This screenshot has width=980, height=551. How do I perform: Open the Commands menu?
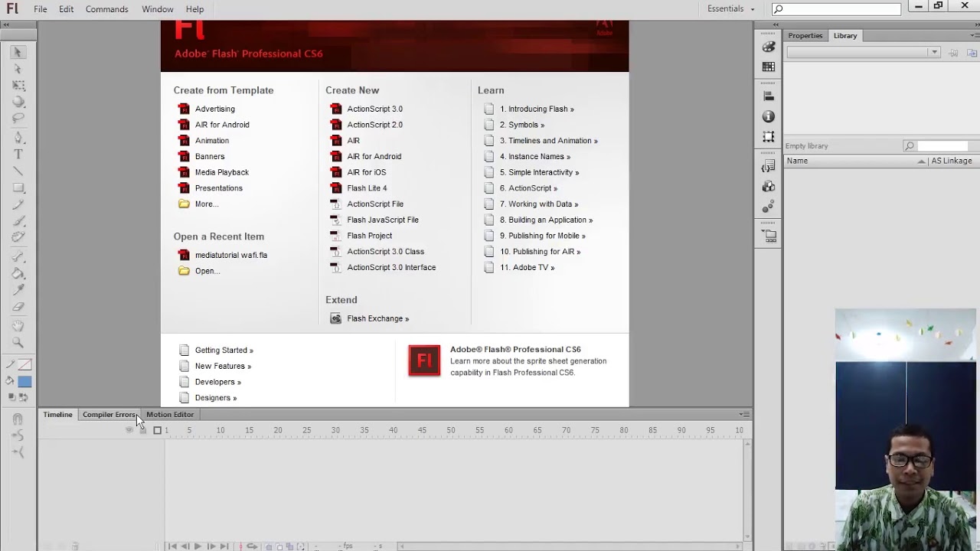[107, 9]
